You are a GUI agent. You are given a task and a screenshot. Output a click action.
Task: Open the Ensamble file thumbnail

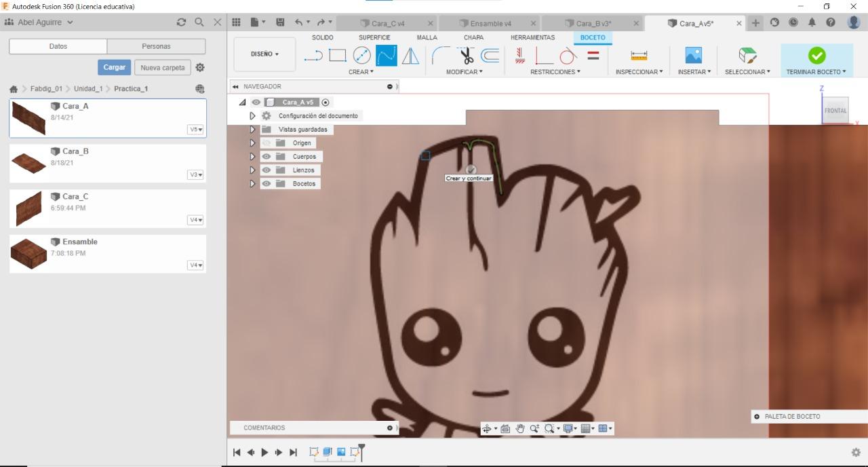coord(28,254)
